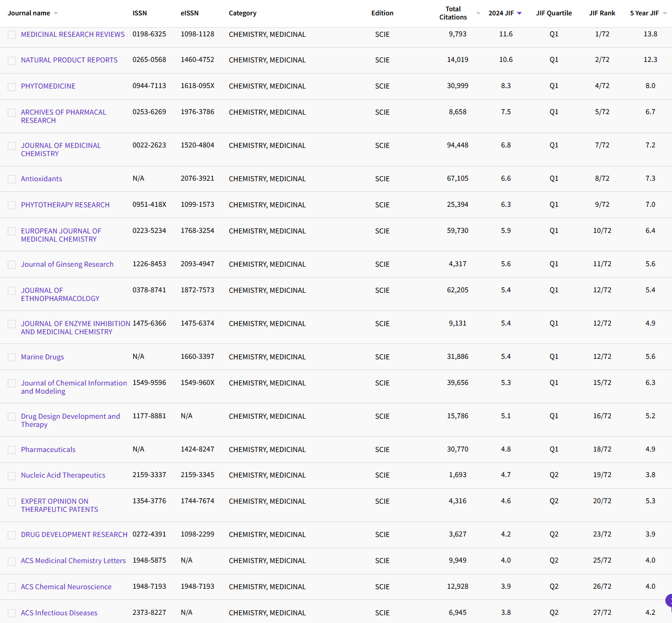This screenshot has height=623, width=672.
Task: Check the box next to Marine Drugs
Action: click(x=12, y=357)
